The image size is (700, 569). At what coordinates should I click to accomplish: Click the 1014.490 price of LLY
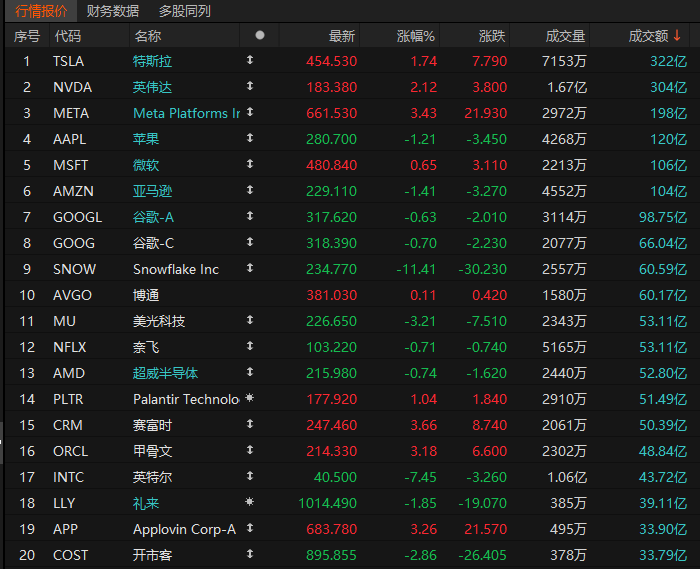tap(327, 503)
